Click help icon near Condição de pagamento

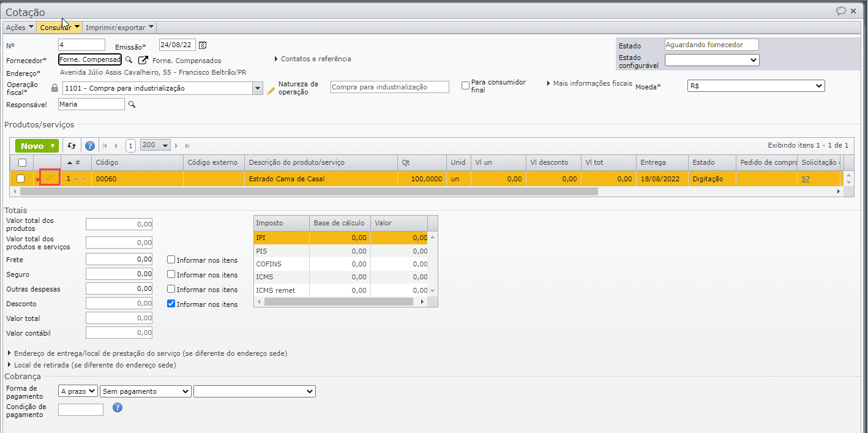[118, 407]
